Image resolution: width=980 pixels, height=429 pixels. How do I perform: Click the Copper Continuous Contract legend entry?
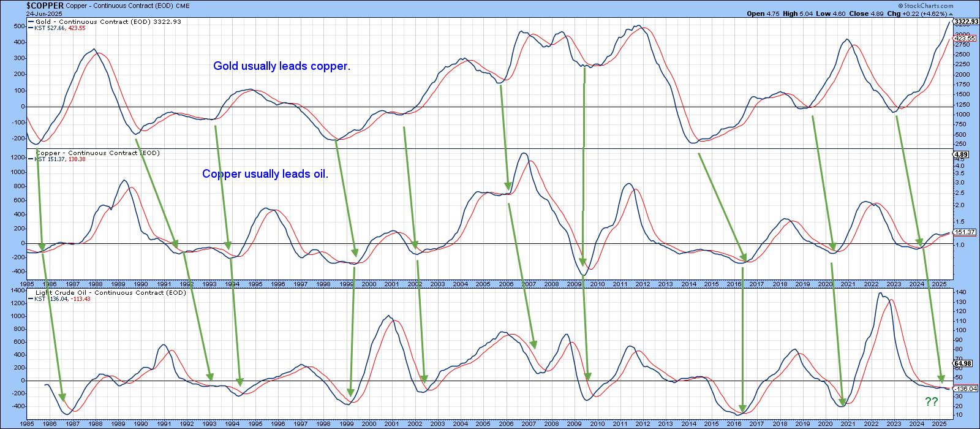click(95, 153)
